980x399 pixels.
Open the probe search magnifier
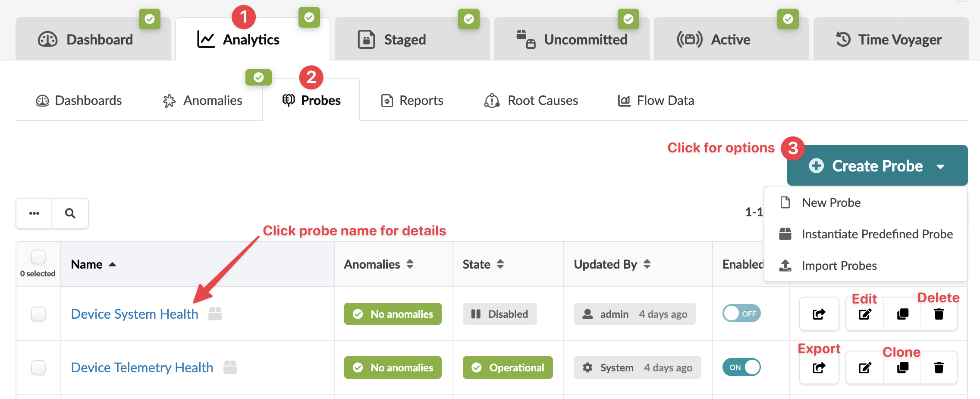(x=70, y=213)
